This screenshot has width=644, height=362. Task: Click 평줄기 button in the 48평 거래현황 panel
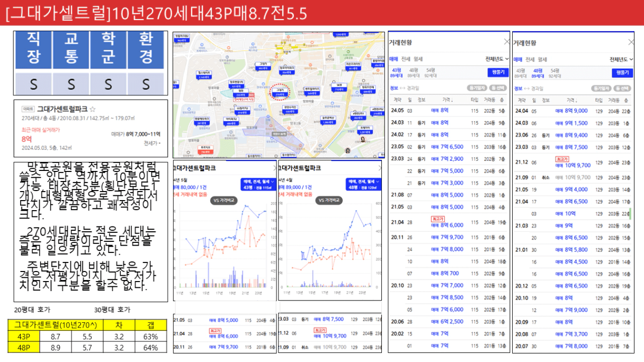point(622,73)
